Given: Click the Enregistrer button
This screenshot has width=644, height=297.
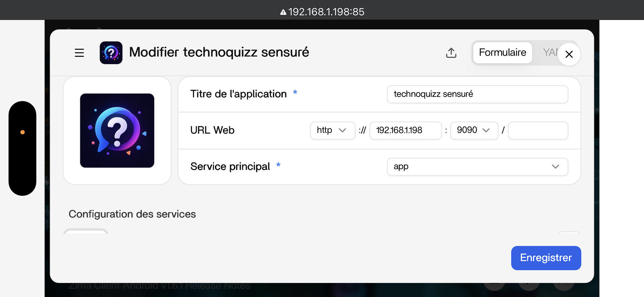Looking at the screenshot, I should [546, 258].
